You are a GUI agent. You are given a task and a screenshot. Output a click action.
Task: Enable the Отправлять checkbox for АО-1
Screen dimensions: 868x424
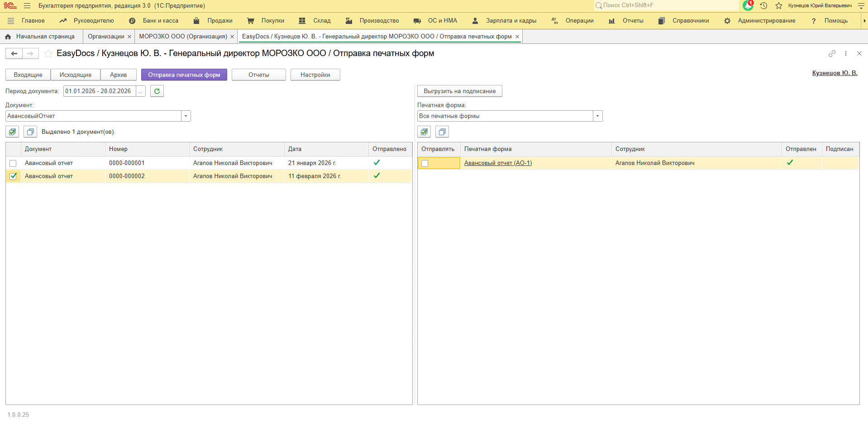coord(425,163)
